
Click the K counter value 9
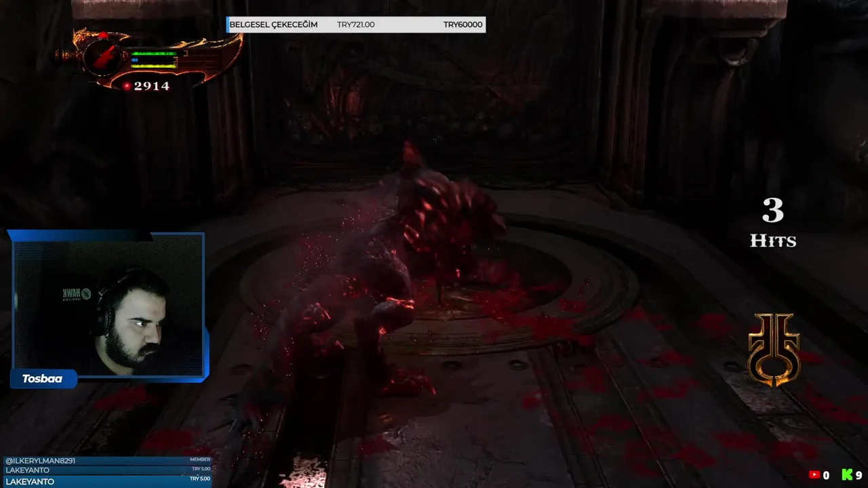pos(859,476)
